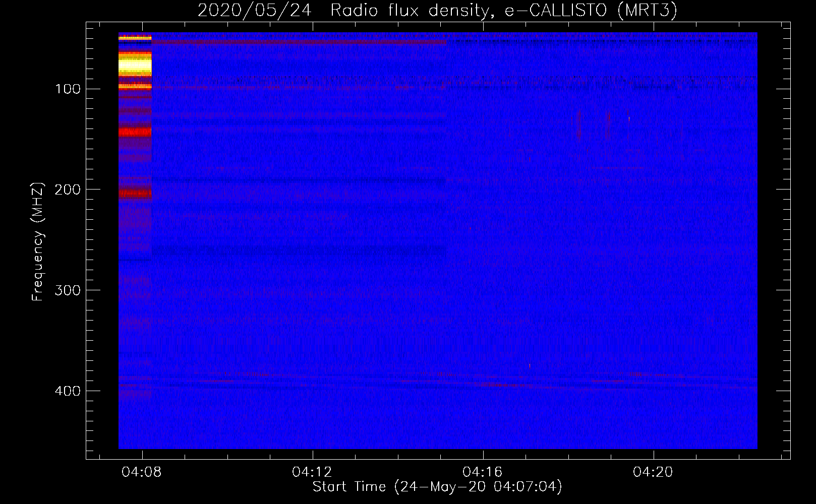Click the '400' frequency tick label

pos(68,391)
